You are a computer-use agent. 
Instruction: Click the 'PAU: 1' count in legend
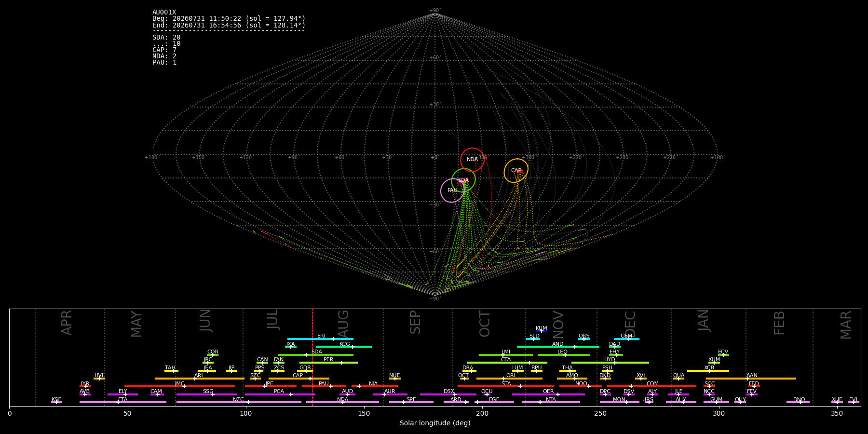coord(164,63)
